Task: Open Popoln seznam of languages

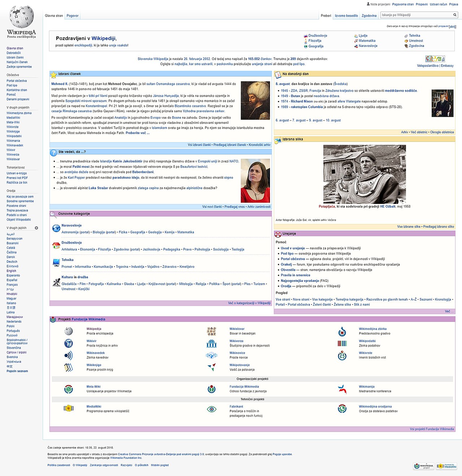Action: [17, 371]
